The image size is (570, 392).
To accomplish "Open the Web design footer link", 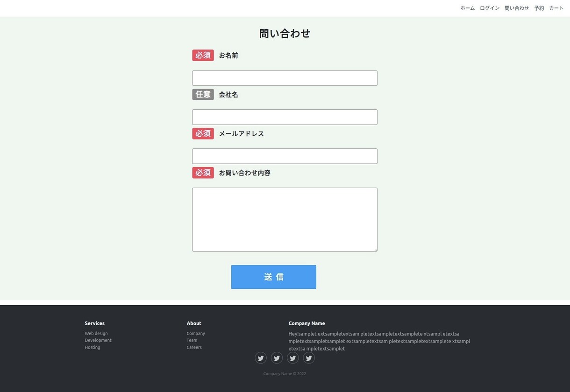I will [96, 333].
